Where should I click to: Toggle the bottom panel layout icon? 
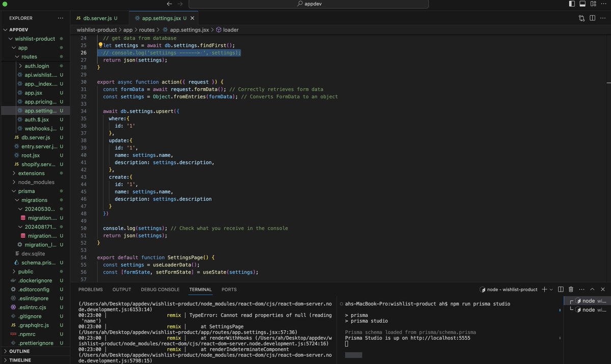[x=583, y=4]
